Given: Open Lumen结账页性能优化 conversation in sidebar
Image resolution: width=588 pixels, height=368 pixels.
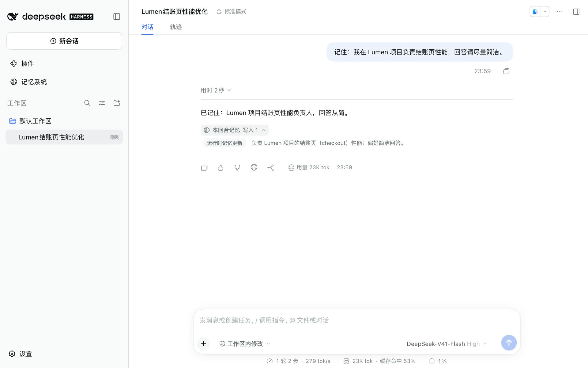Looking at the screenshot, I should tap(64, 137).
